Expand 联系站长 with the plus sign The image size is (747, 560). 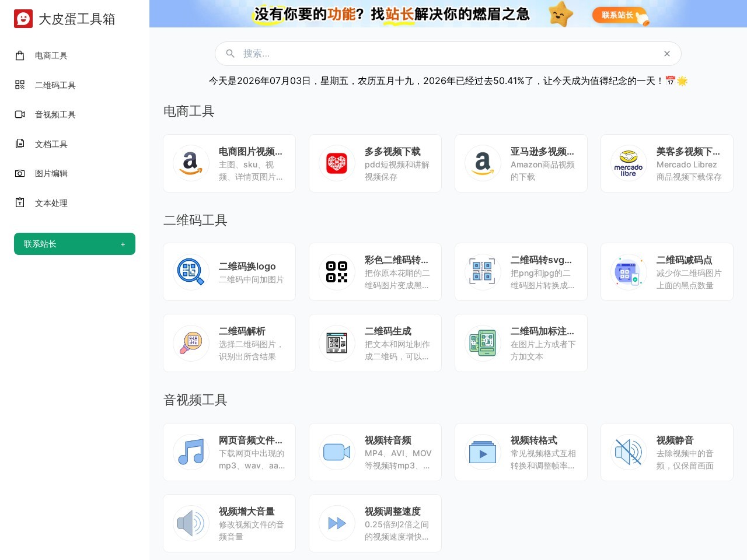(123, 244)
